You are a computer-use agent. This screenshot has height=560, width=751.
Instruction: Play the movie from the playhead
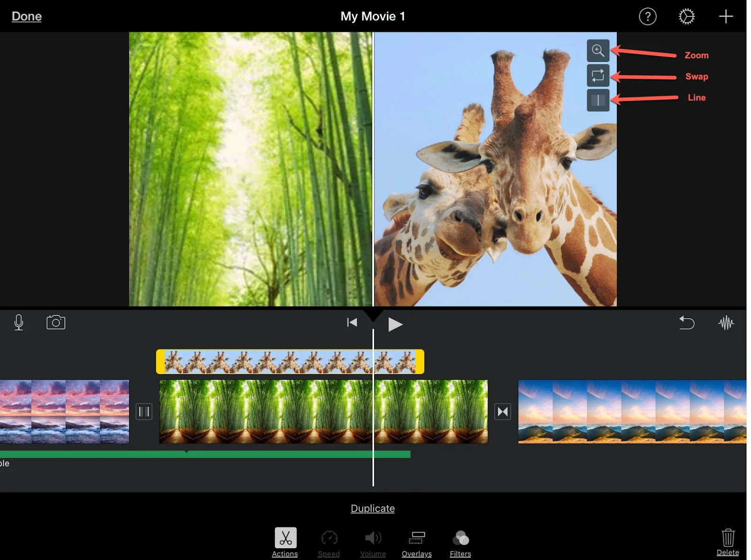pos(395,323)
